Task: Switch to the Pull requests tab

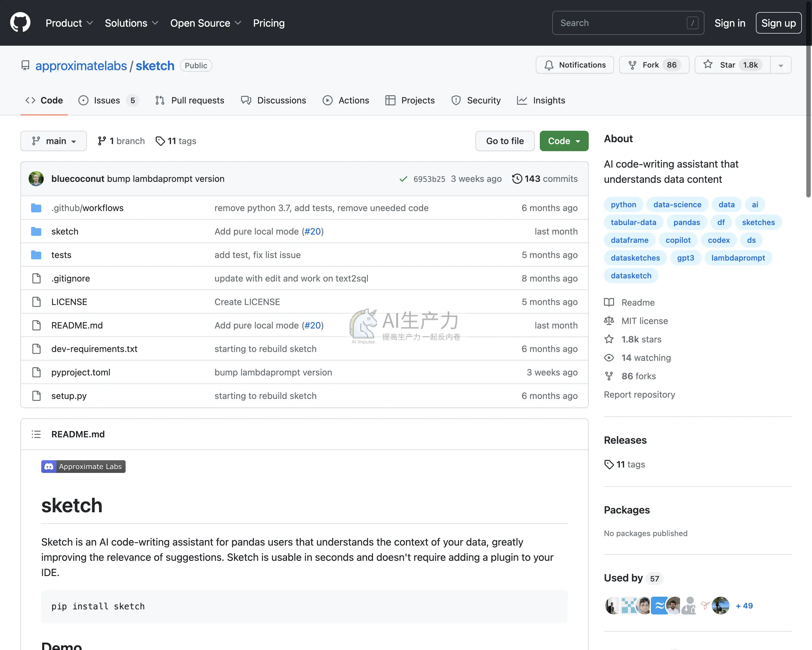Action: coord(189,100)
